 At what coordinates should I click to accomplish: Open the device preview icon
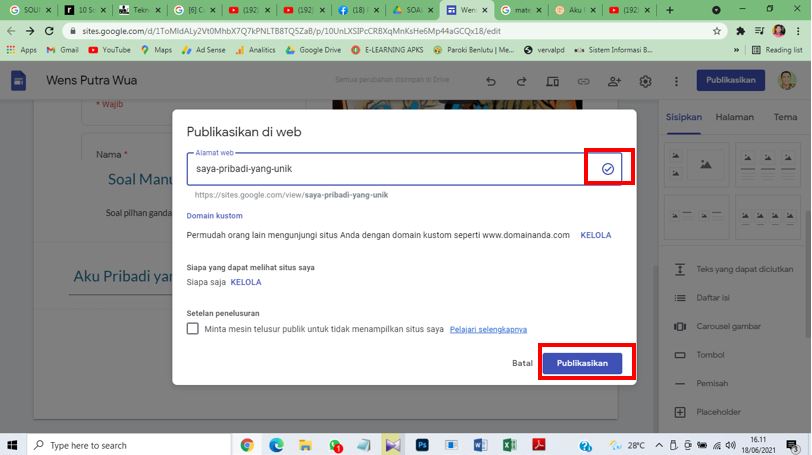click(x=552, y=81)
